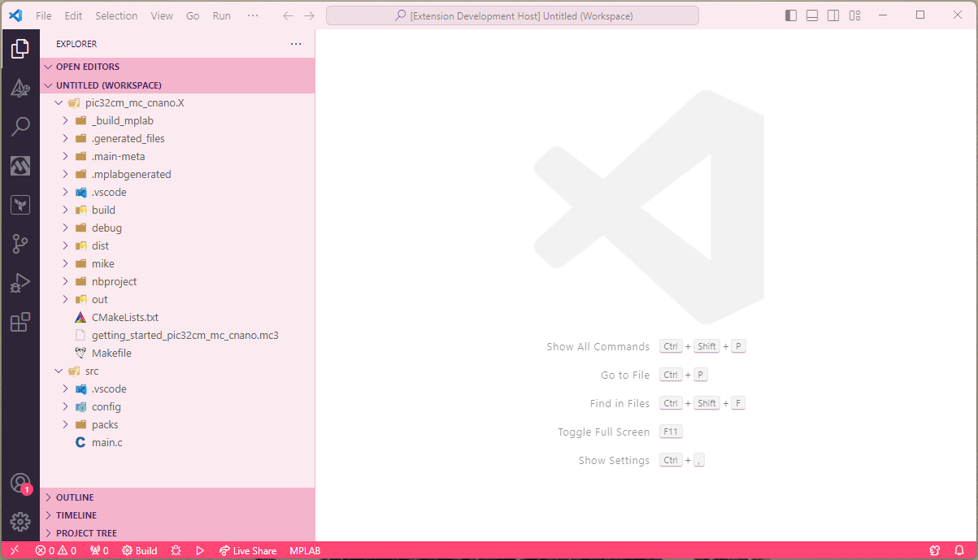978x560 pixels.
Task: Click the remote window indicator in status bar
Action: 15,550
